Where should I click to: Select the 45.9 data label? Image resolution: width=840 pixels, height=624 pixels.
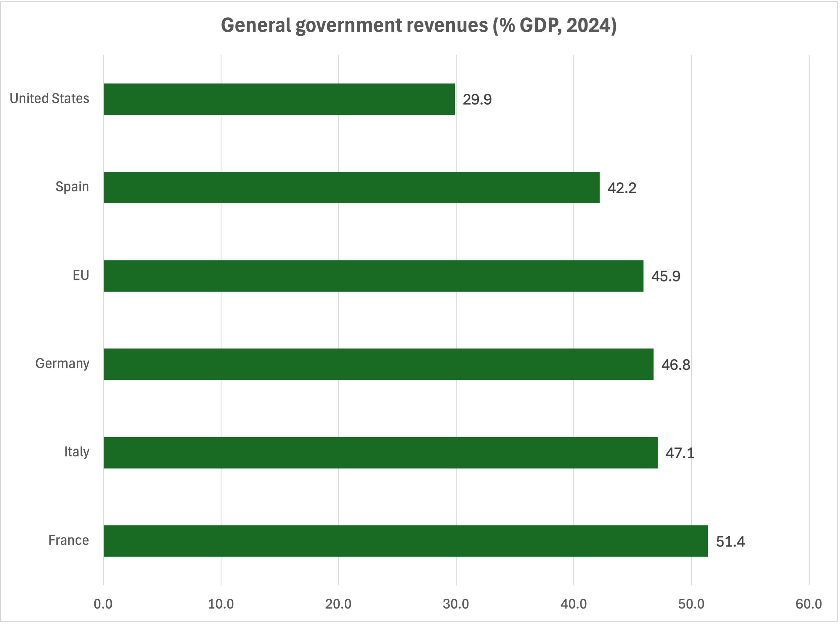665,276
